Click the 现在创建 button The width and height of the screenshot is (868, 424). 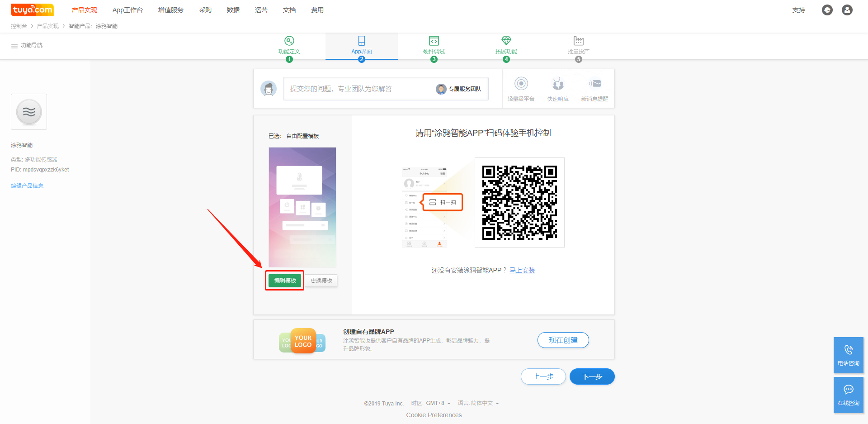[563, 340]
